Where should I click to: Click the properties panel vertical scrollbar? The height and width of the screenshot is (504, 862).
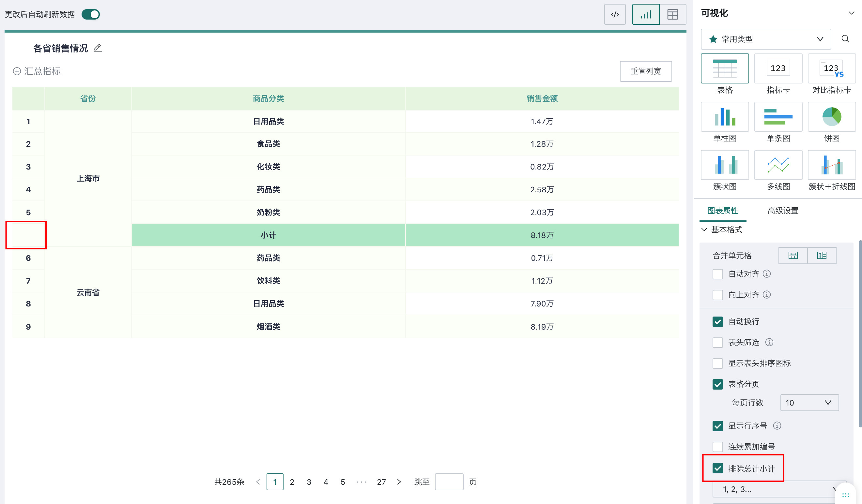pyautogui.click(x=860, y=334)
